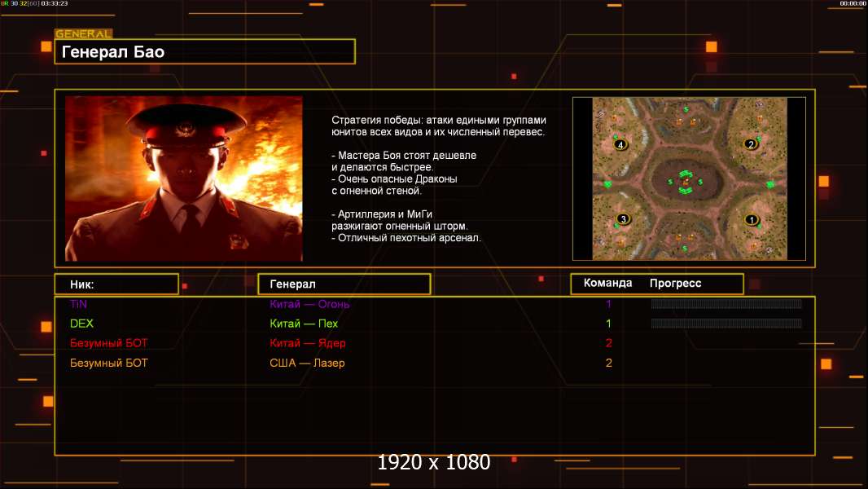Click 'Китай — Пех' general entry

(x=304, y=324)
